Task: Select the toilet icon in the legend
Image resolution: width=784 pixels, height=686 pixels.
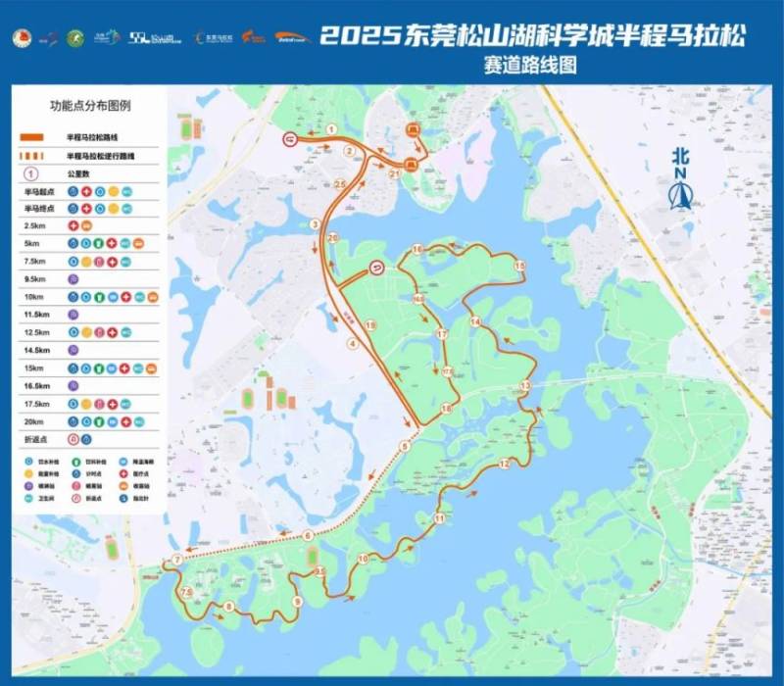Action: point(27,498)
